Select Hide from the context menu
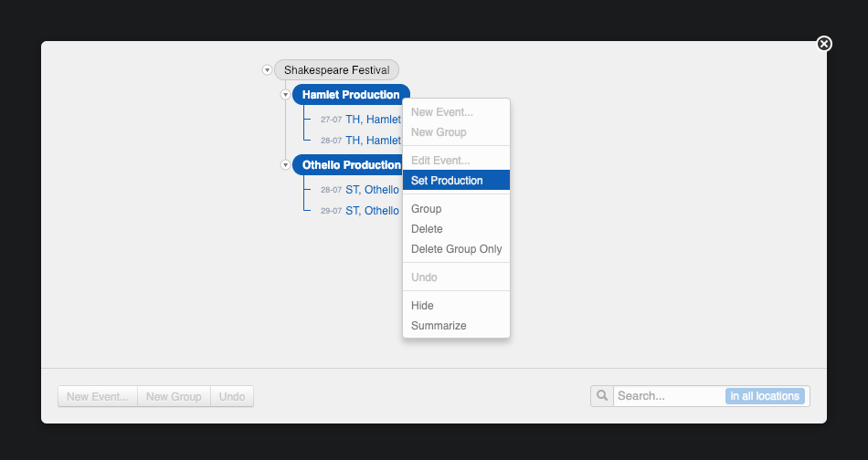 422,306
